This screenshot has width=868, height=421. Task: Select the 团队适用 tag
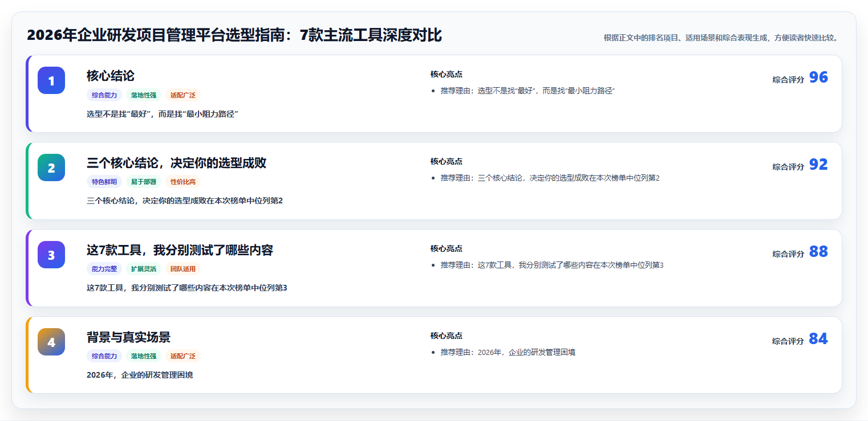183,269
